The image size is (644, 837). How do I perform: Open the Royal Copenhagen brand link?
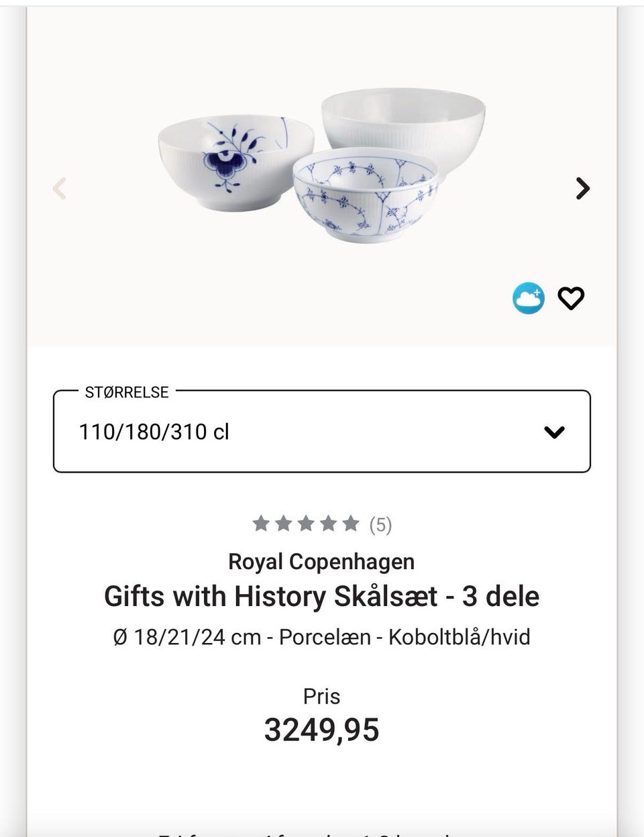322,561
